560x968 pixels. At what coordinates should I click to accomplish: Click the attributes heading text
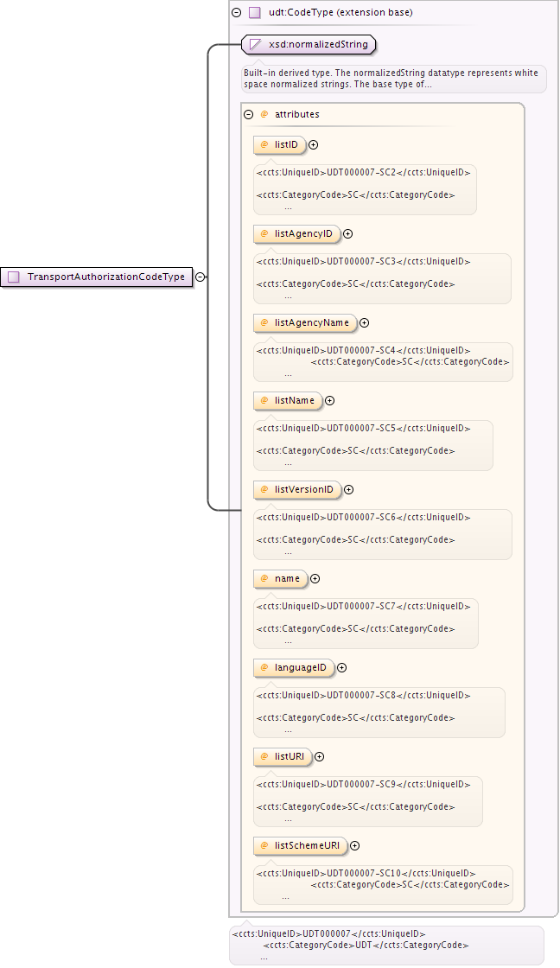[297, 114]
